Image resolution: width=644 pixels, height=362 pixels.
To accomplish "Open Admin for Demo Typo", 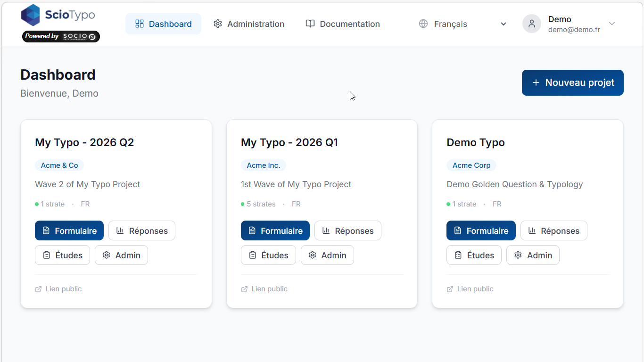I will click(x=533, y=255).
